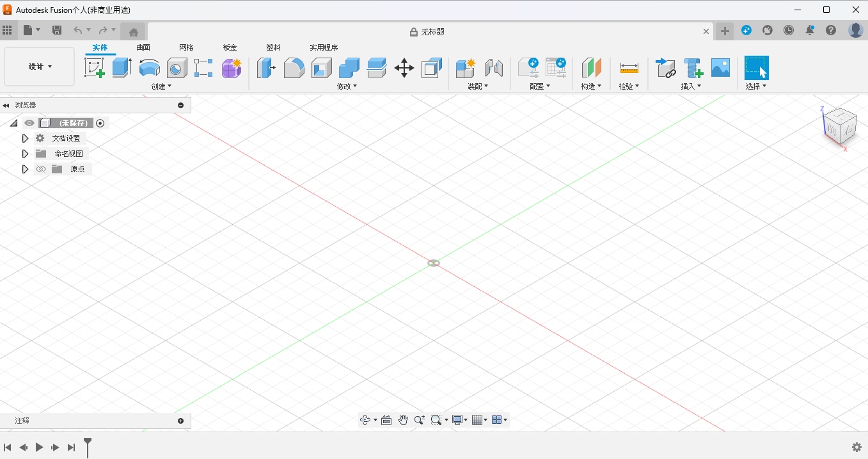Open the 装配 dropdown menu
The height and width of the screenshot is (459, 868).
[478, 86]
